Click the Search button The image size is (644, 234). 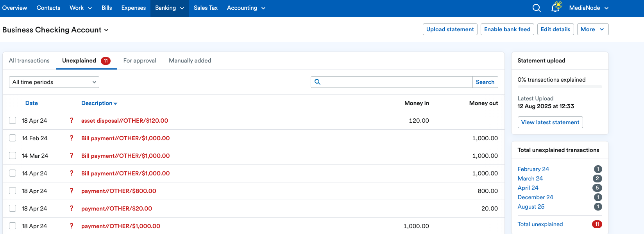click(485, 82)
